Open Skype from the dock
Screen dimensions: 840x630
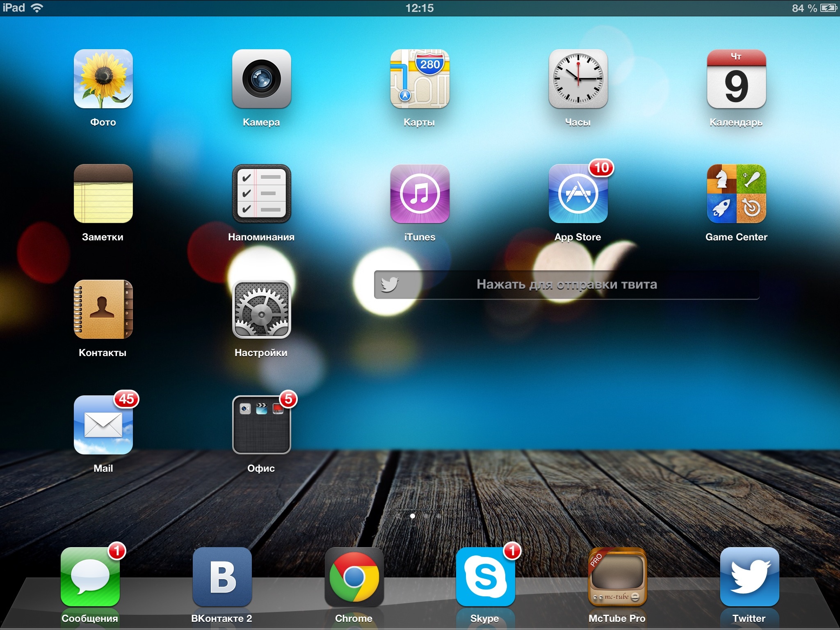485,577
